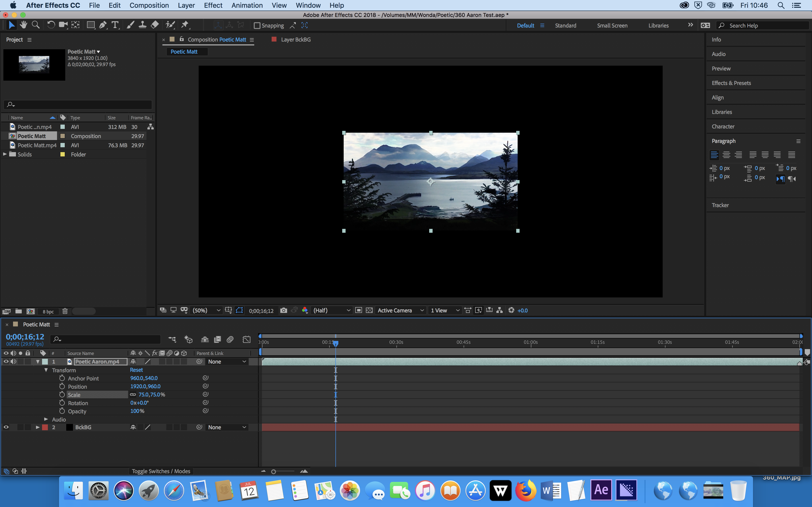812x507 pixels.
Task: Mute audio of Poetic Aaron.mp4 layer
Action: coord(14,361)
